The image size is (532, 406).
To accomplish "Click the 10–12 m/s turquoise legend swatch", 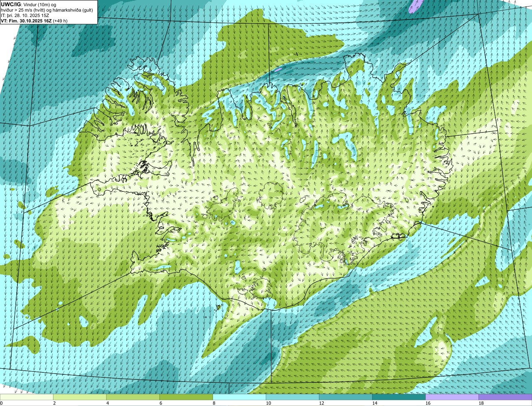I will 293,397.
